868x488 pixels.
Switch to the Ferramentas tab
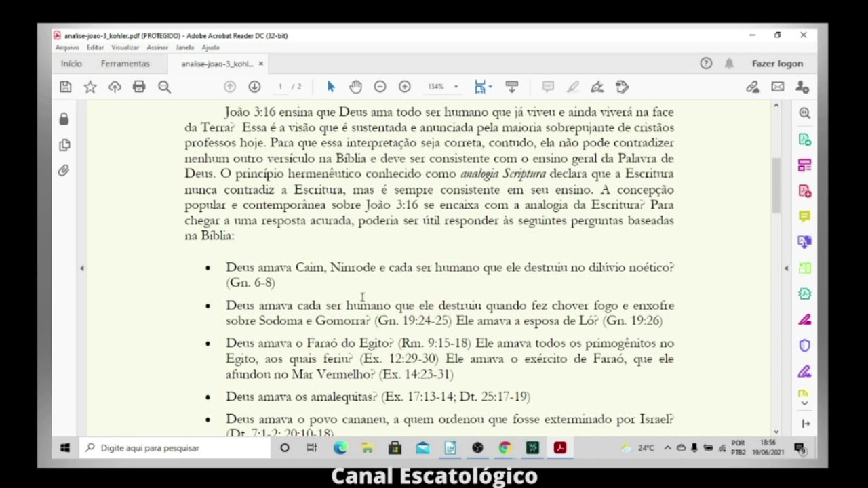(125, 64)
